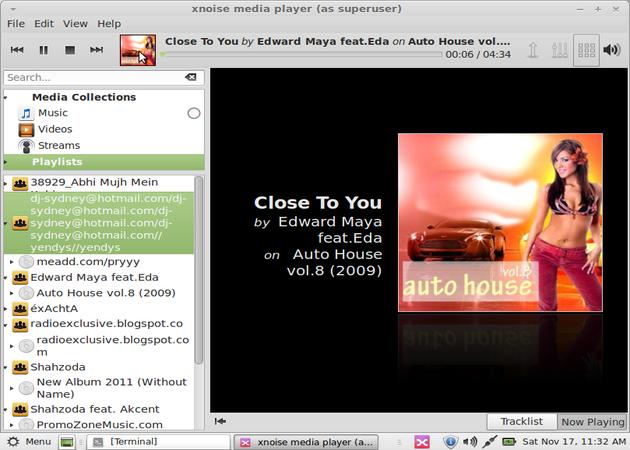The height and width of the screenshot is (450, 630).
Task: Click the album art thumbnail in toolbar
Action: [x=138, y=50]
